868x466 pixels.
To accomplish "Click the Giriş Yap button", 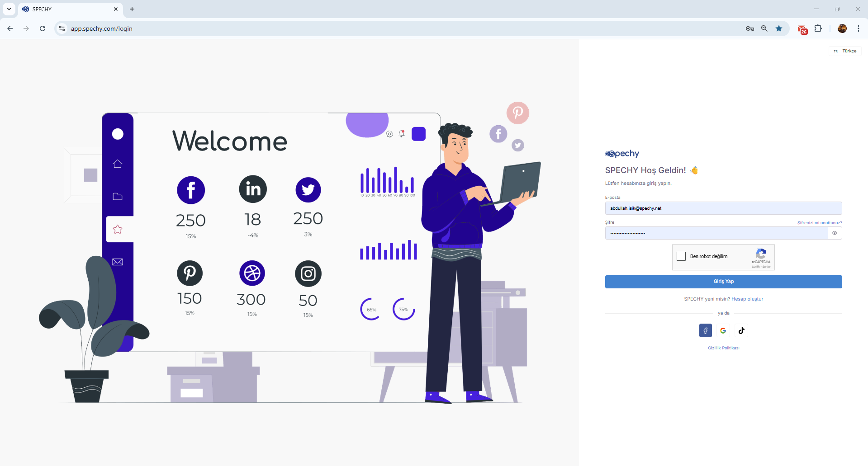I will coord(724,282).
